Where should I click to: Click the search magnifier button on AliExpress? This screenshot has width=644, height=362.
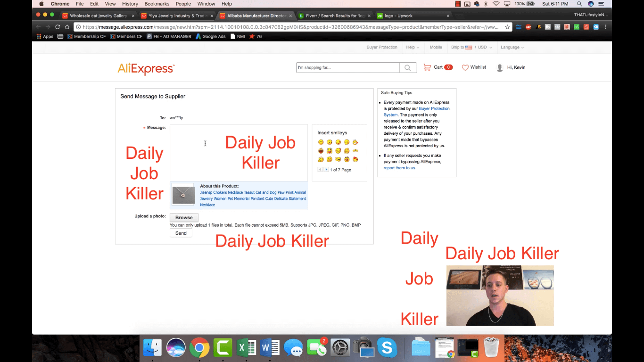tap(408, 67)
